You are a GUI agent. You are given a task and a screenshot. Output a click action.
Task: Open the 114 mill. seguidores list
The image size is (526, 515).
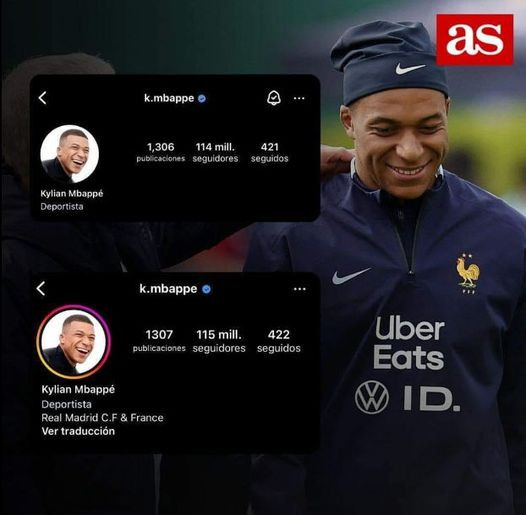pyautogui.click(x=215, y=152)
